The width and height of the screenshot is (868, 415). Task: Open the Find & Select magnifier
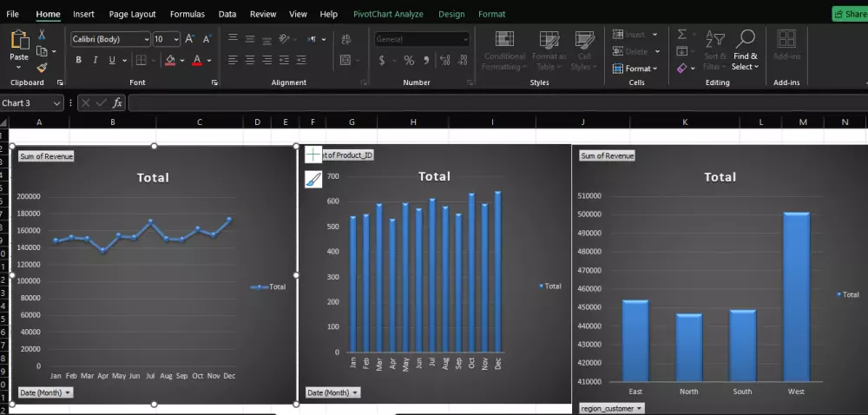point(746,50)
